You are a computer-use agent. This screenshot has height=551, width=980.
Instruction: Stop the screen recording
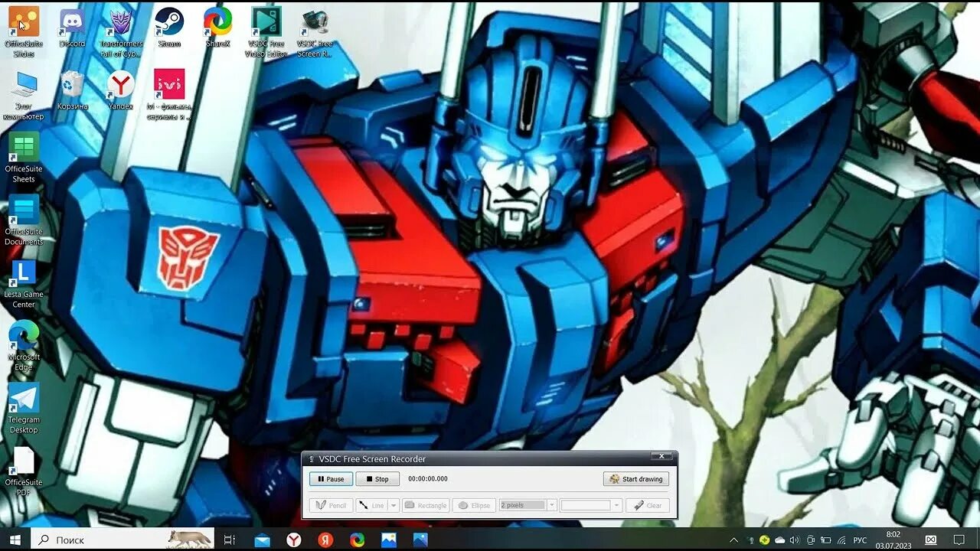[377, 479]
